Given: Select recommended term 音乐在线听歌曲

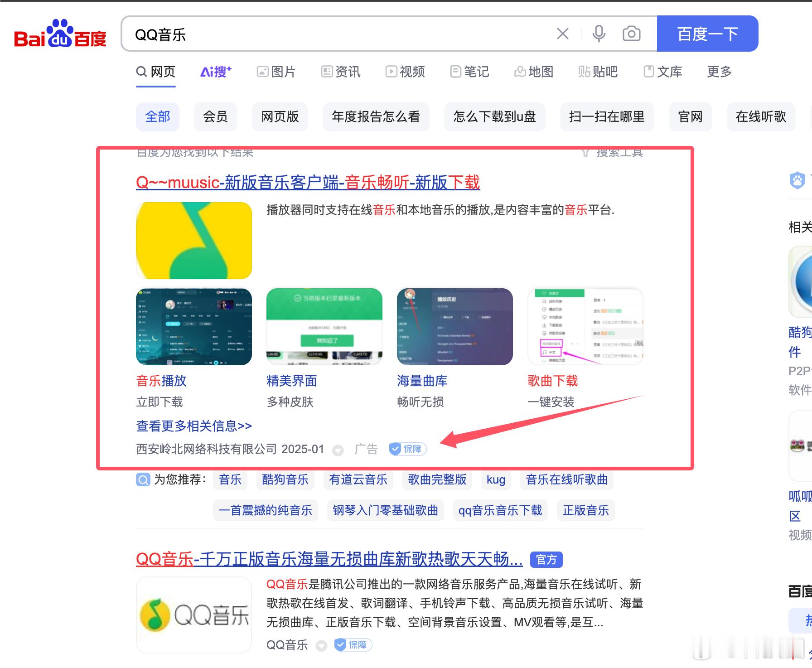Looking at the screenshot, I should pos(567,479).
